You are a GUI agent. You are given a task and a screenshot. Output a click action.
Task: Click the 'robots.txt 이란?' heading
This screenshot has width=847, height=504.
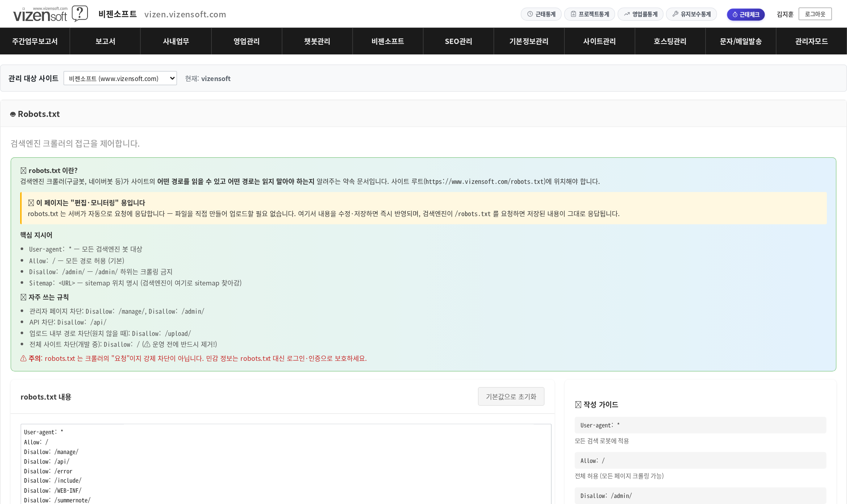tap(49, 171)
